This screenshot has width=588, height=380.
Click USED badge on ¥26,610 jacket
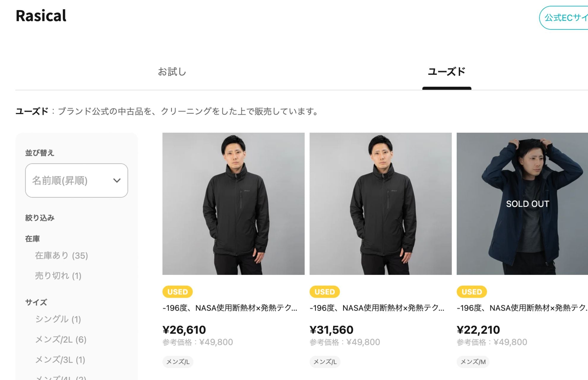pos(178,292)
